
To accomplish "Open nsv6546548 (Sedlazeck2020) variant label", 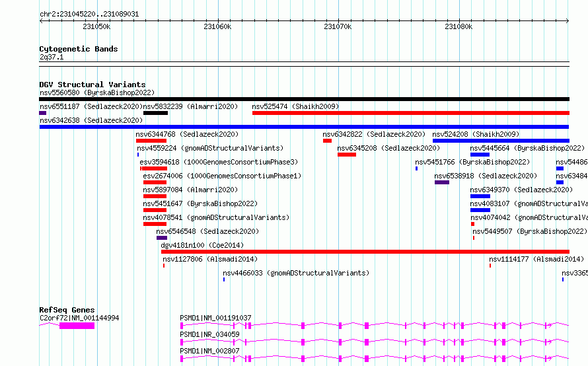I will (207, 231).
